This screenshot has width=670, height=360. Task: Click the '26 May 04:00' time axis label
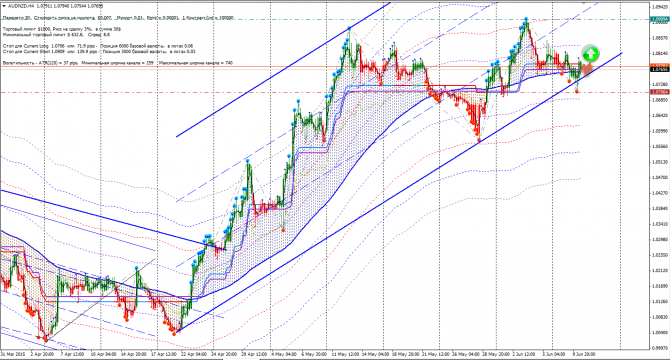click(x=466, y=354)
